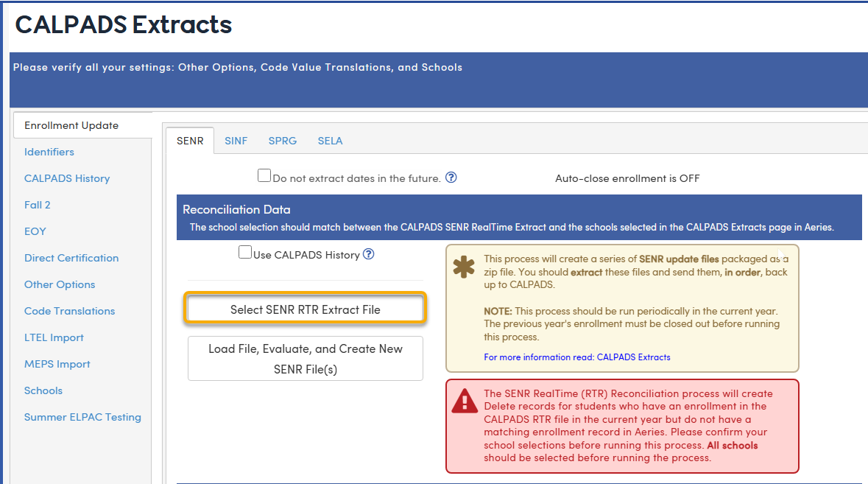
Task: Click the Reconciliation Data heading
Action: [236, 209]
